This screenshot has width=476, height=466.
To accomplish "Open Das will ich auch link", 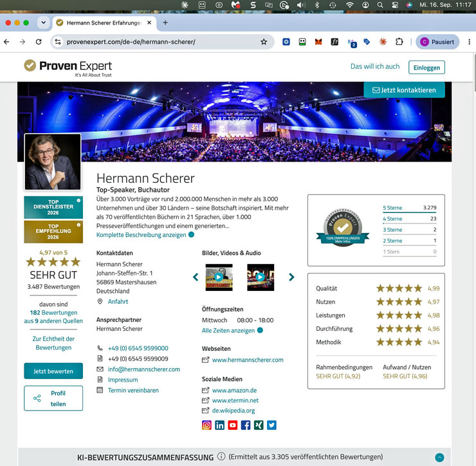I will click(x=375, y=66).
